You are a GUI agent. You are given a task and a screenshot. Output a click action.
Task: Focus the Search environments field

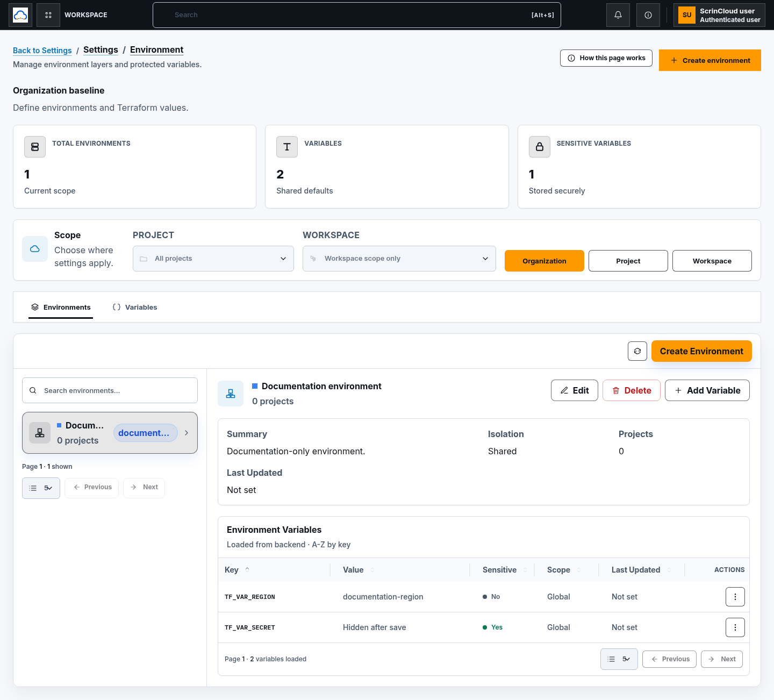110,390
